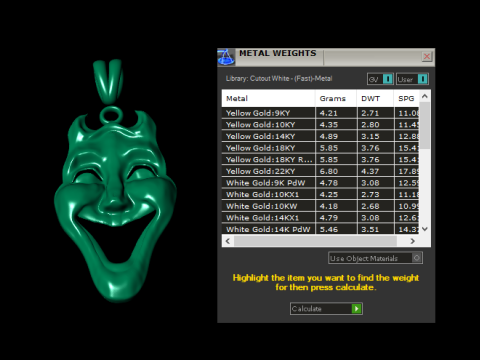
Task: Select the Yellow Gold:10KY row
Action: [x=320, y=125]
